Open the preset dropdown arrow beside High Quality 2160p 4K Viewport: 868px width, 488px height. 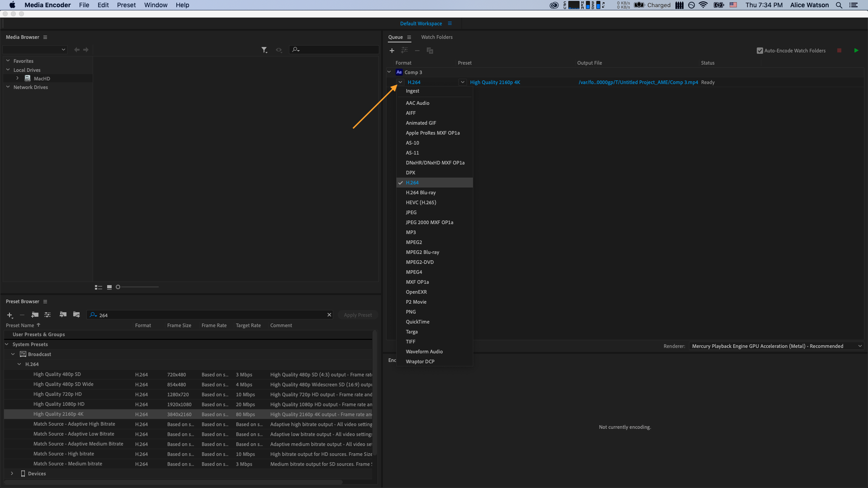tap(462, 82)
